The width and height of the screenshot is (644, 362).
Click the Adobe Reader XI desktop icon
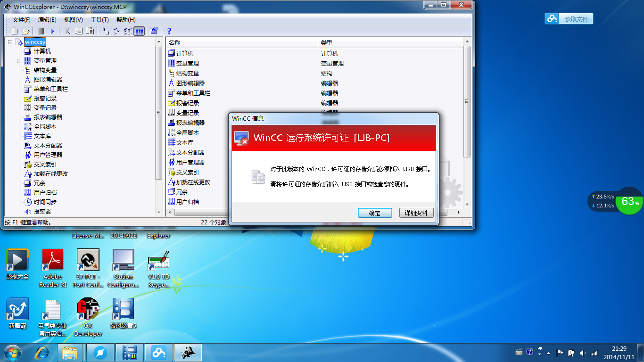point(52,268)
